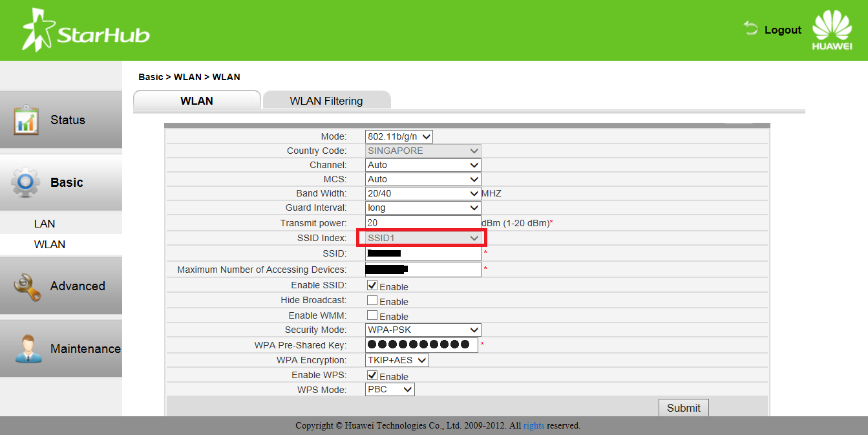Expand the Security Mode dropdown
The image size is (868, 435).
tap(423, 330)
